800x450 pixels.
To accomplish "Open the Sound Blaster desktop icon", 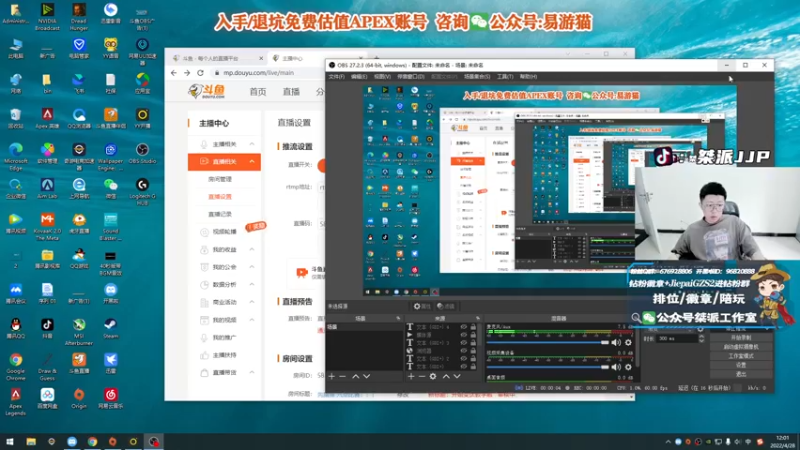I will (110, 226).
